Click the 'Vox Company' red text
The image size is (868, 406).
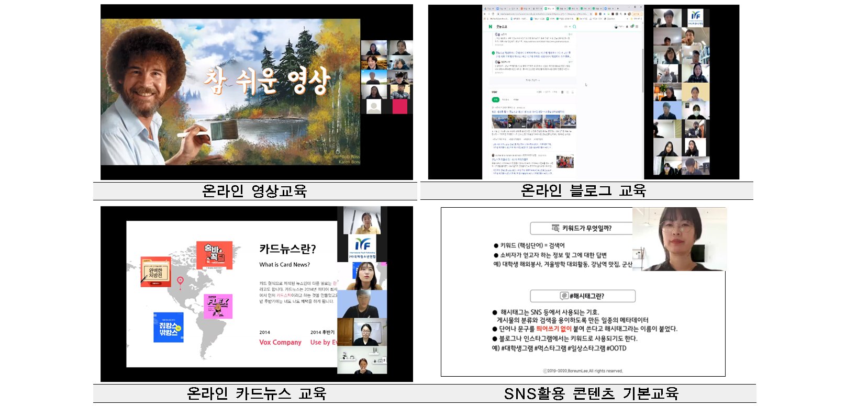[280, 342]
